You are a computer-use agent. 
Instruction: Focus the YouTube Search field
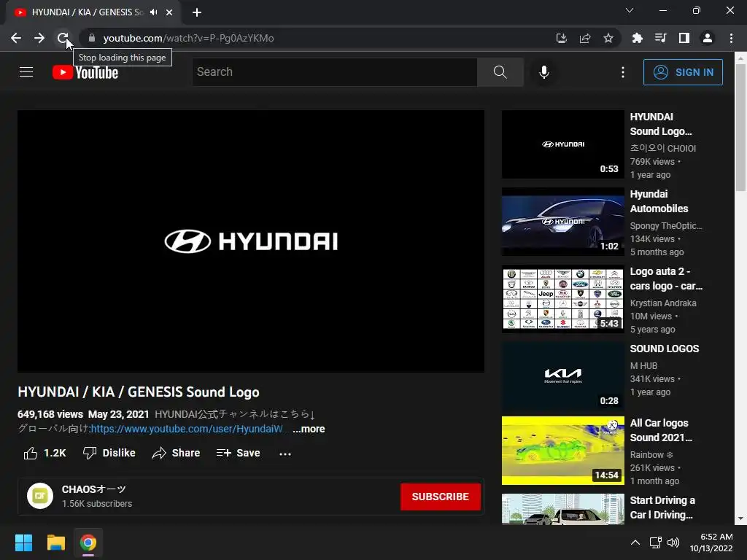point(334,72)
